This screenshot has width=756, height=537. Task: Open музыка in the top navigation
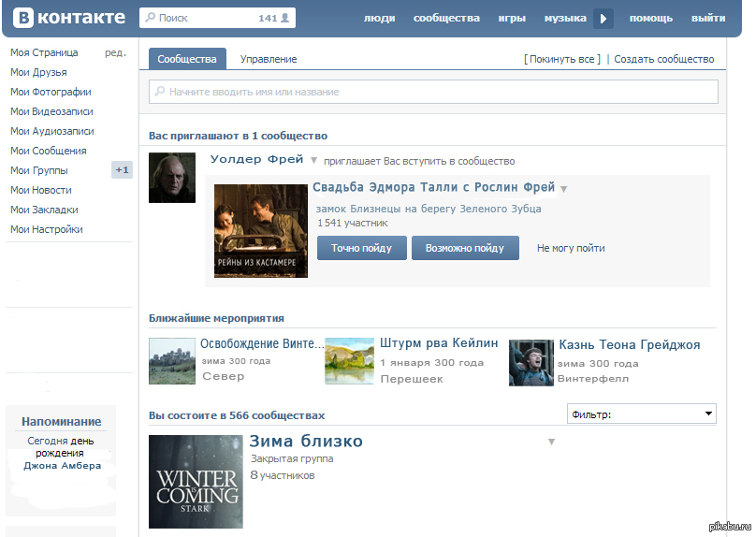(x=565, y=19)
